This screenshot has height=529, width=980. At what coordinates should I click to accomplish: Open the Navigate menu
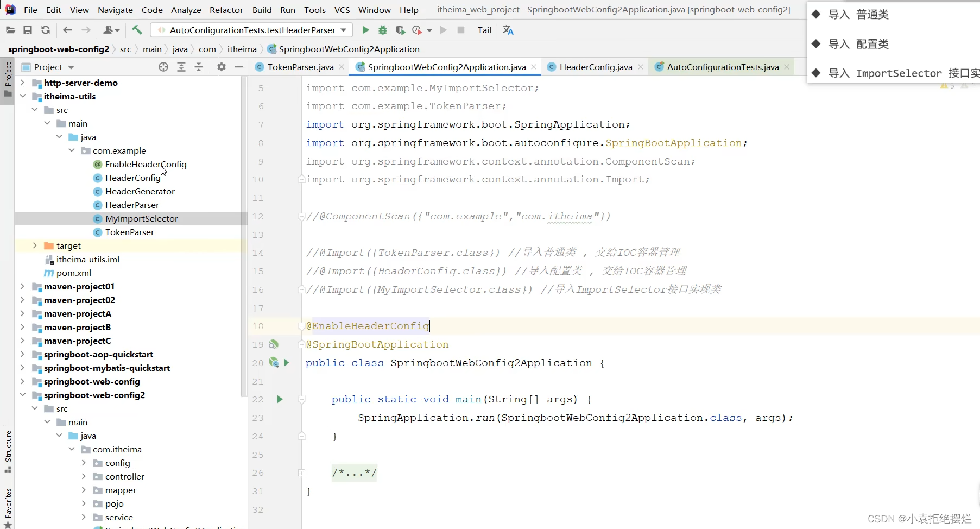tap(115, 10)
